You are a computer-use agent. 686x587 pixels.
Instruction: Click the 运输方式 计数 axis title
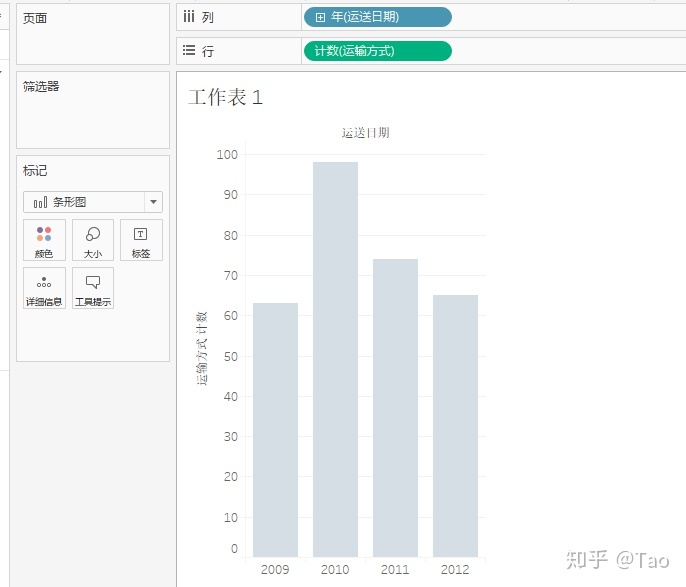point(201,348)
